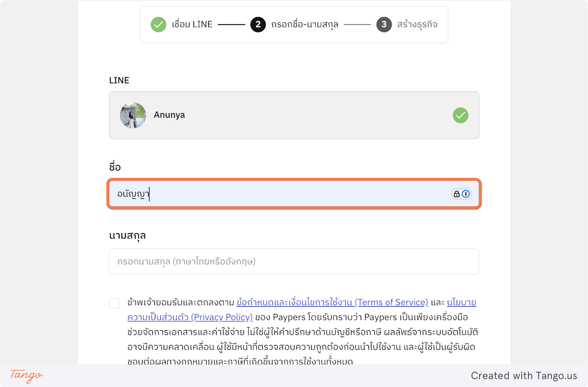The image size is (588, 387).
Task: Select the connected Anunya LINE account card
Action: coord(294,115)
